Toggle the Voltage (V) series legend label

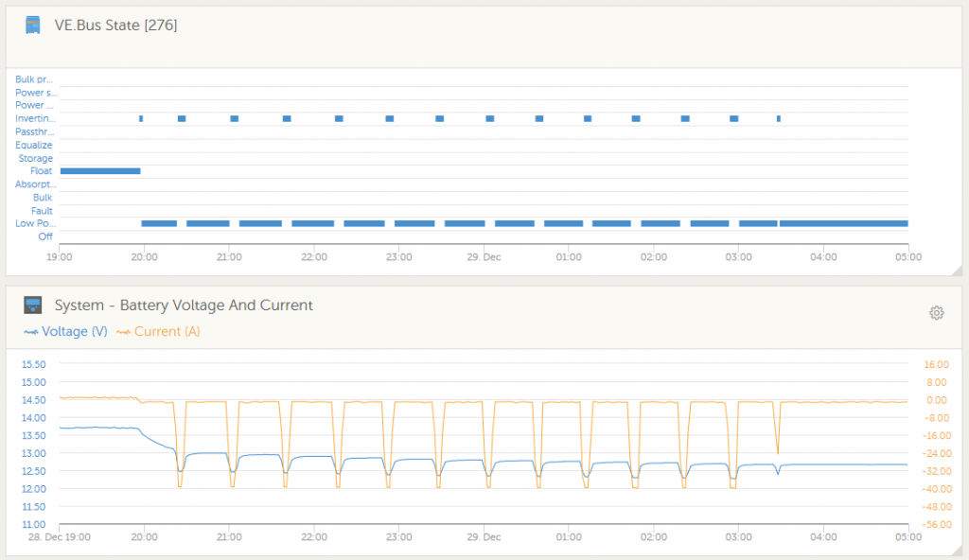pyautogui.click(x=73, y=332)
